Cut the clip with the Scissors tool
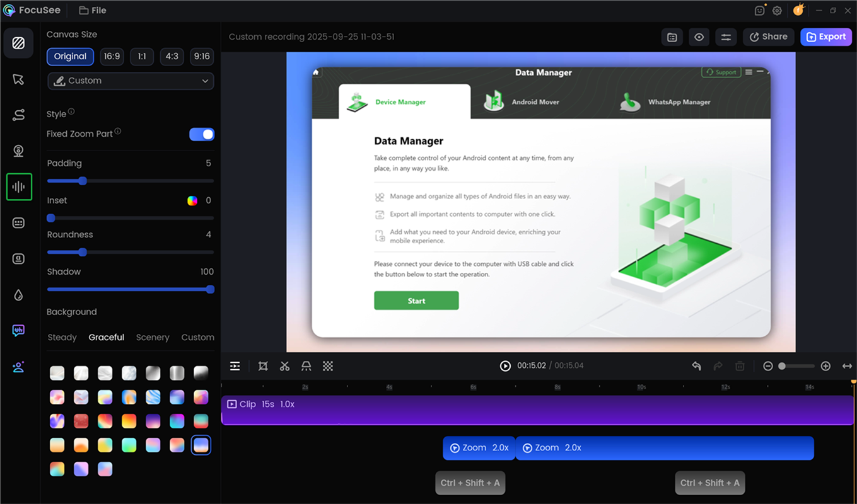 pyautogui.click(x=284, y=365)
